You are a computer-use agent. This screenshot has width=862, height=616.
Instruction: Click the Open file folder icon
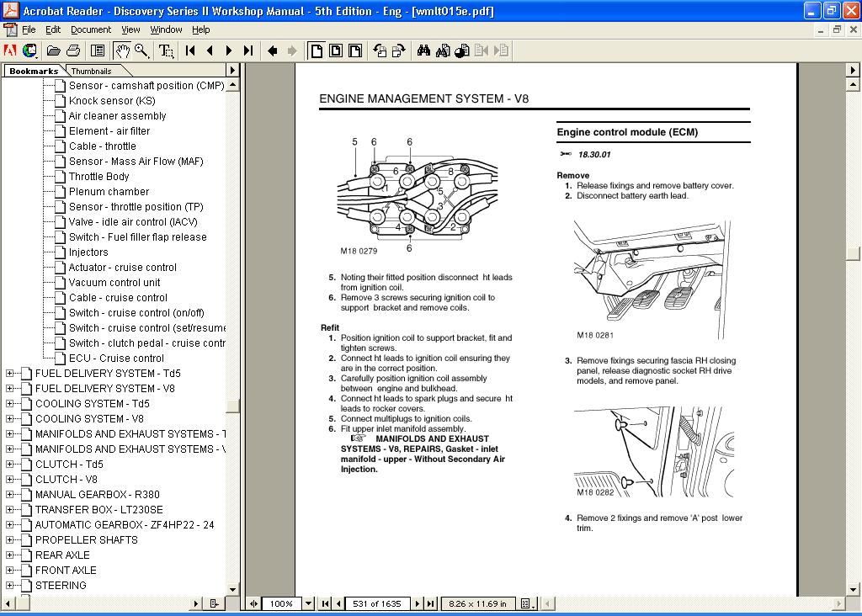tap(53, 51)
